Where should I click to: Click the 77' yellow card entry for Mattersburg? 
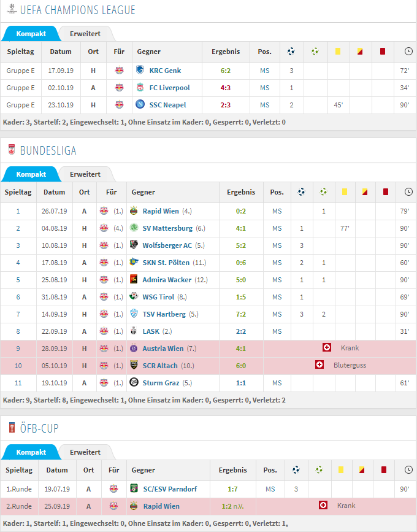click(x=345, y=228)
